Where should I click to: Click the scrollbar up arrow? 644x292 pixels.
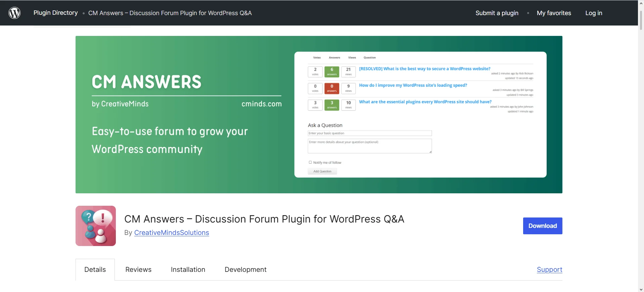click(x=641, y=3)
